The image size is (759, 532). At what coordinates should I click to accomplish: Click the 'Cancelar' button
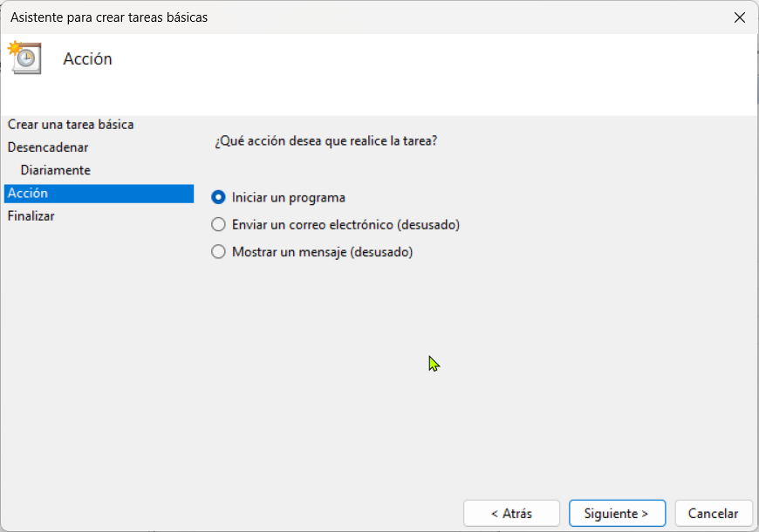click(713, 514)
